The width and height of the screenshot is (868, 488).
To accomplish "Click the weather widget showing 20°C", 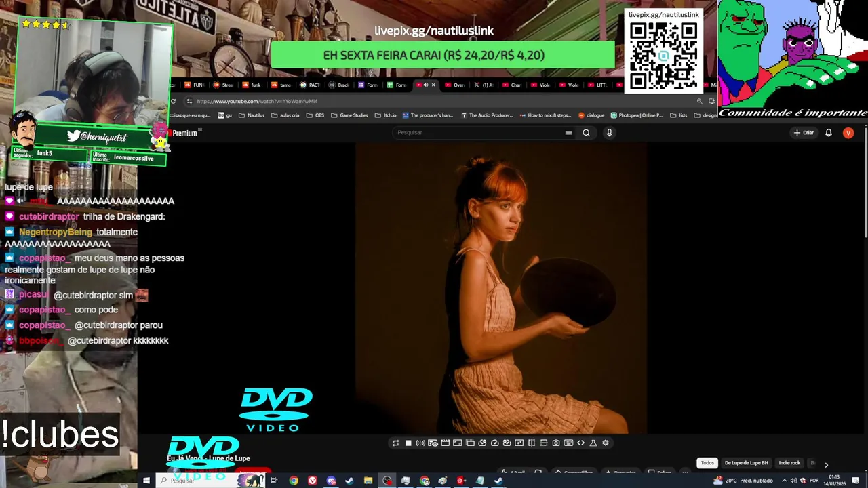I will click(743, 481).
